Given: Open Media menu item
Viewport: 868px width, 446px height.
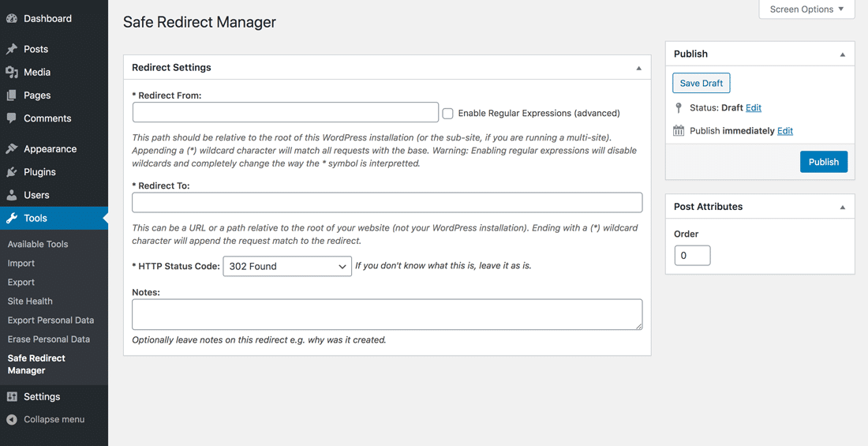Looking at the screenshot, I should [54, 73].
